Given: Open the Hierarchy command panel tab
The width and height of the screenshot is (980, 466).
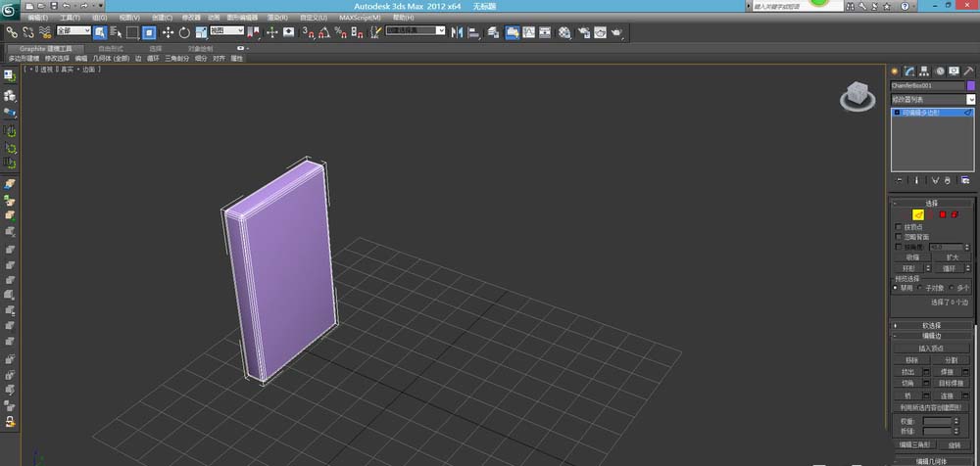Looking at the screenshot, I should (924, 71).
